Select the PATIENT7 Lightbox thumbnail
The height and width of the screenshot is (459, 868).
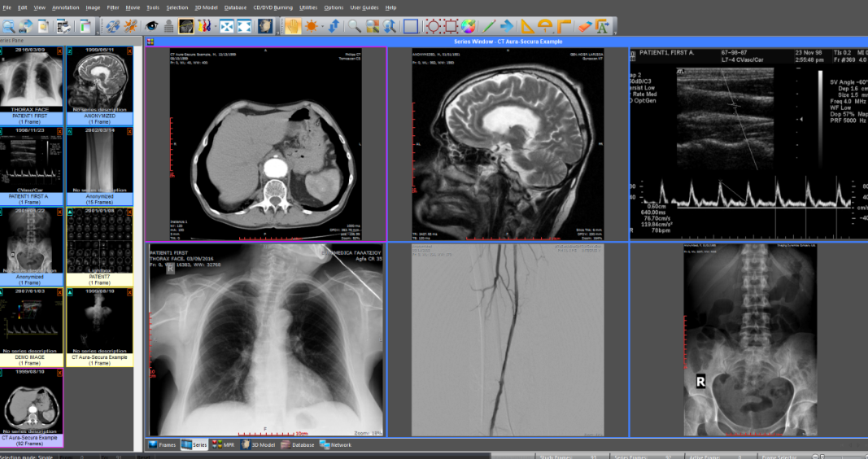click(x=99, y=247)
